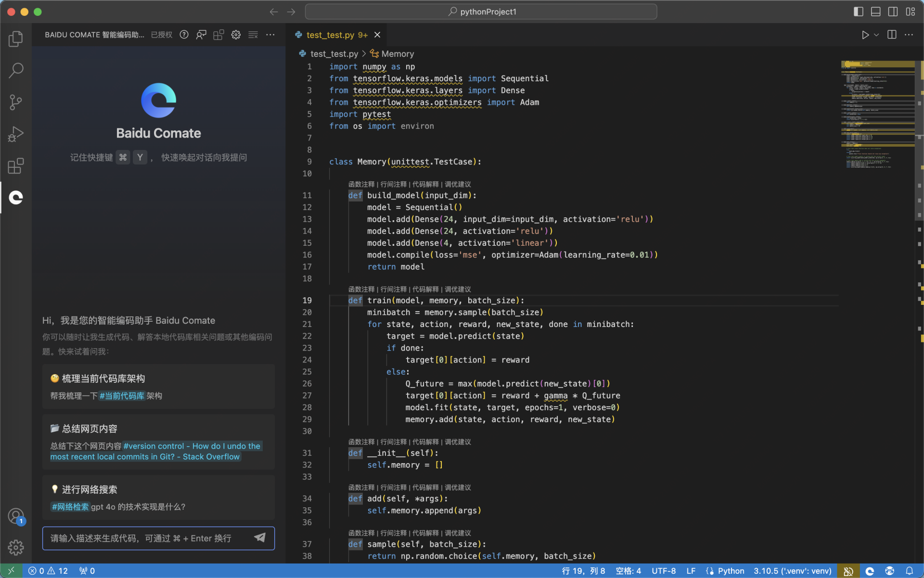The image size is (924, 578).
Task: Click the code minimap preview
Action: 878,114
